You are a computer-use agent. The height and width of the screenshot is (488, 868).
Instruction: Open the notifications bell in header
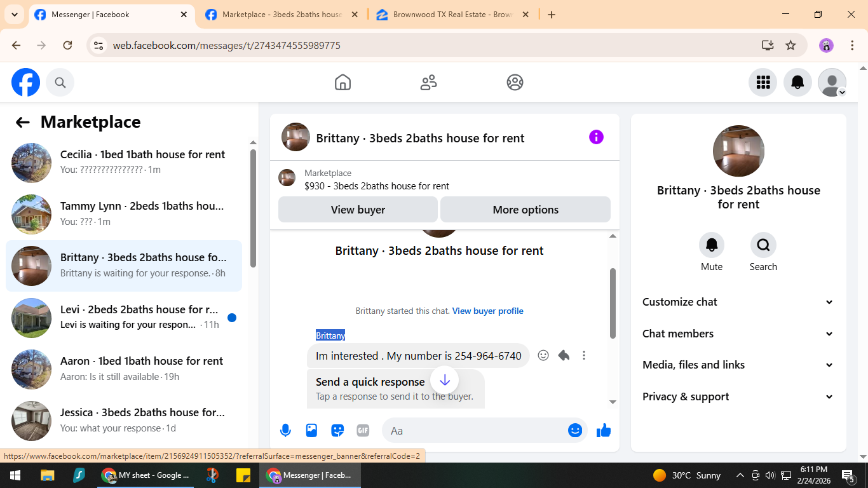[797, 83]
